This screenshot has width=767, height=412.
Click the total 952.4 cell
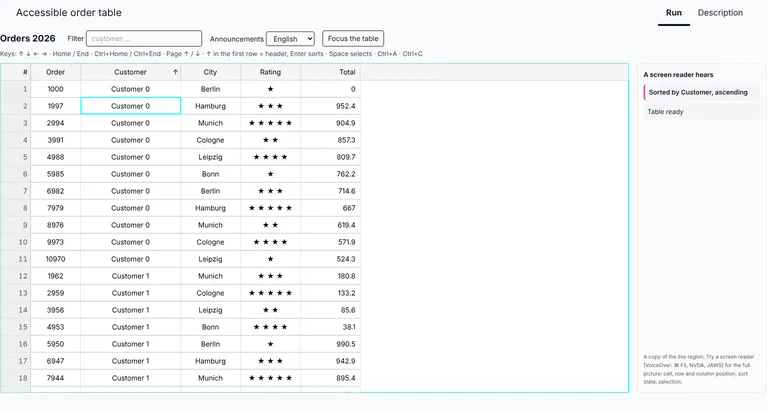330,106
